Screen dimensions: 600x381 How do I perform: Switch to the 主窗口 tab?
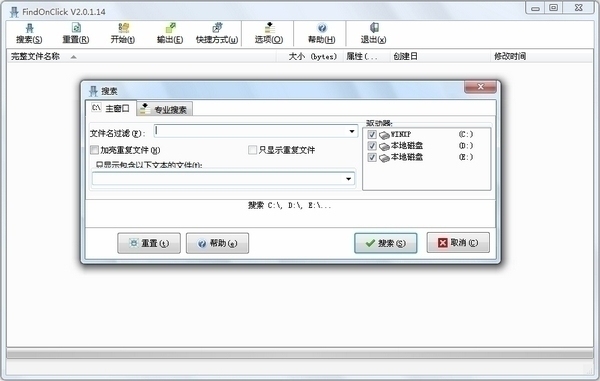[111, 108]
